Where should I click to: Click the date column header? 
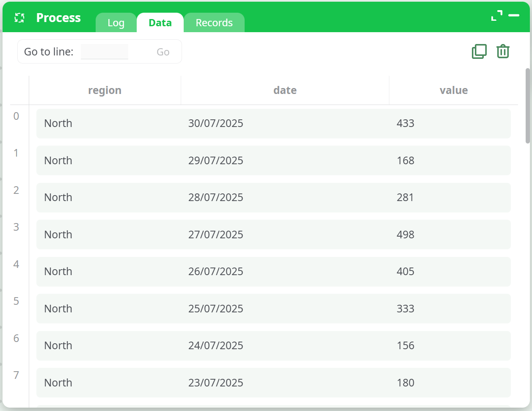pos(285,90)
